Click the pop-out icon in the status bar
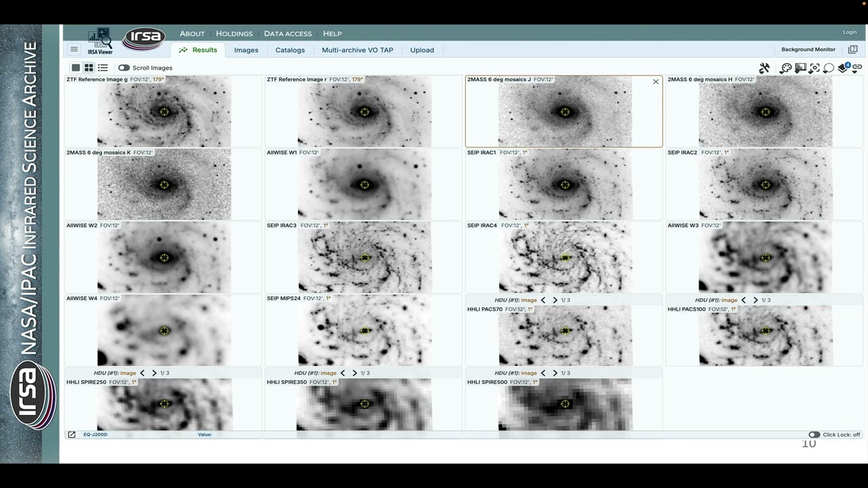The height and width of the screenshot is (488, 868). (72, 434)
